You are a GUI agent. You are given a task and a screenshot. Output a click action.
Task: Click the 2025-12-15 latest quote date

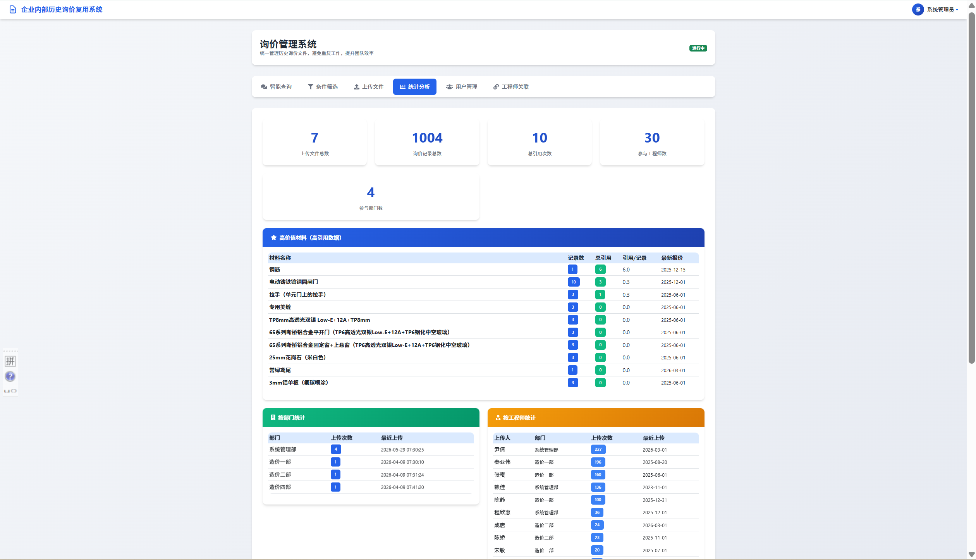click(673, 270)
